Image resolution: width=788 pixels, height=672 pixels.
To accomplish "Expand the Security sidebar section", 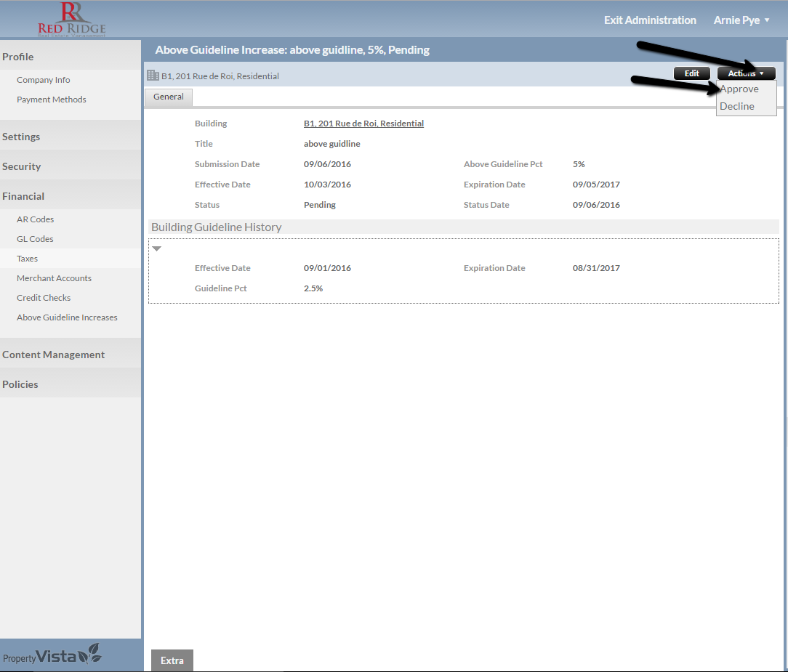I will click(x=22, y=166).
